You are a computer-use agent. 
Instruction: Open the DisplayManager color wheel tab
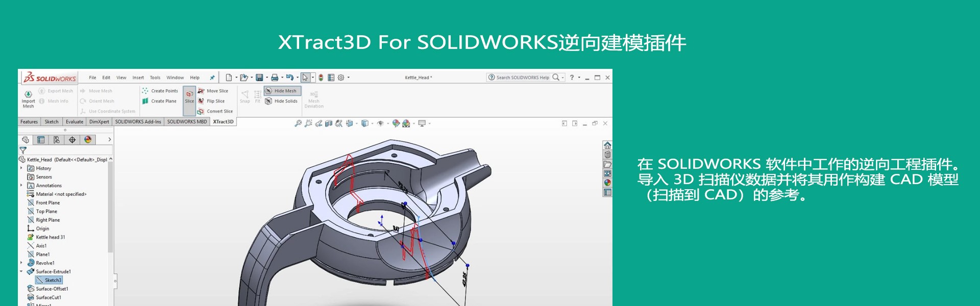[x=88, y=140]
